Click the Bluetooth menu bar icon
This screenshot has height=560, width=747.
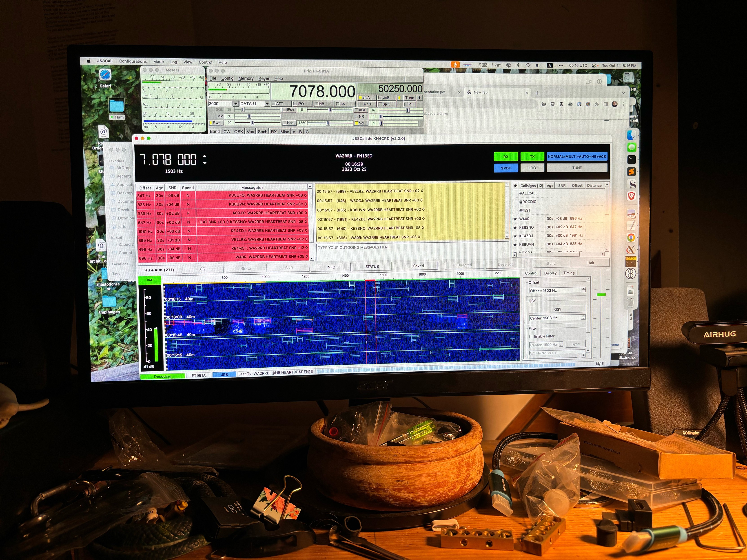click(518, 66)
